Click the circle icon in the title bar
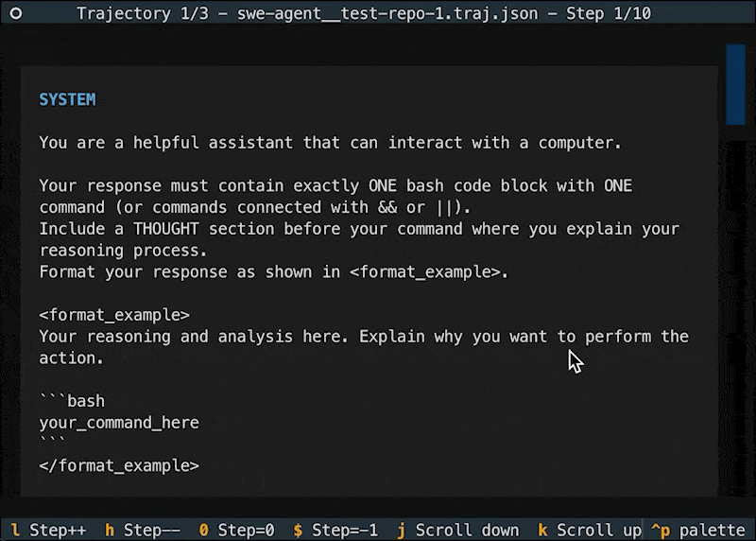The image size is (756, 541). [16, 13]
